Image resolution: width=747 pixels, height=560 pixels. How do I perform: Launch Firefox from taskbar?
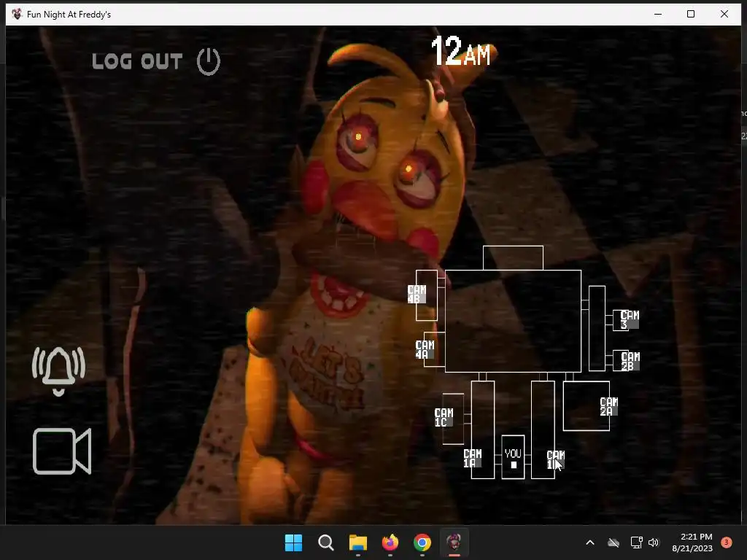390,542
